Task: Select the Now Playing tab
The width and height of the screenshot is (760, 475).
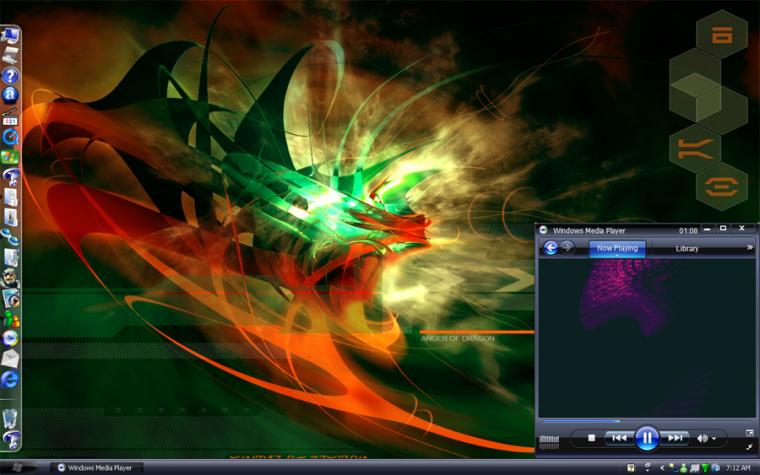Action: (x=617, y=248)
